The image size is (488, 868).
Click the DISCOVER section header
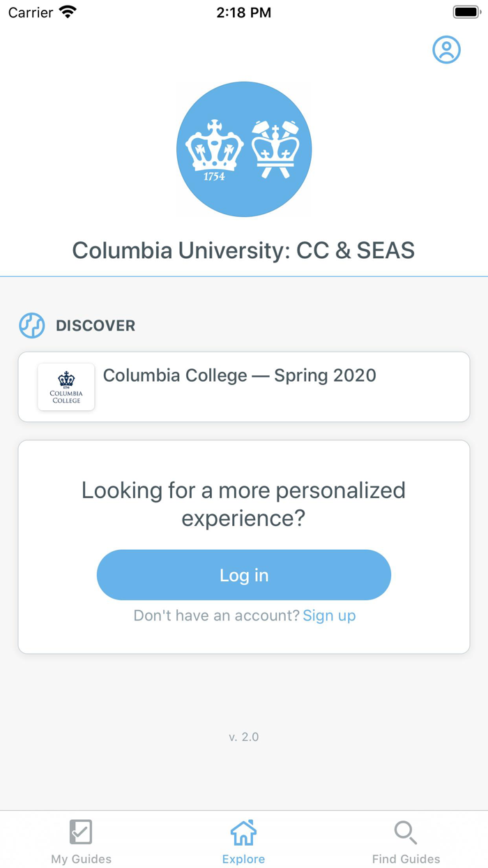[96, 325]
